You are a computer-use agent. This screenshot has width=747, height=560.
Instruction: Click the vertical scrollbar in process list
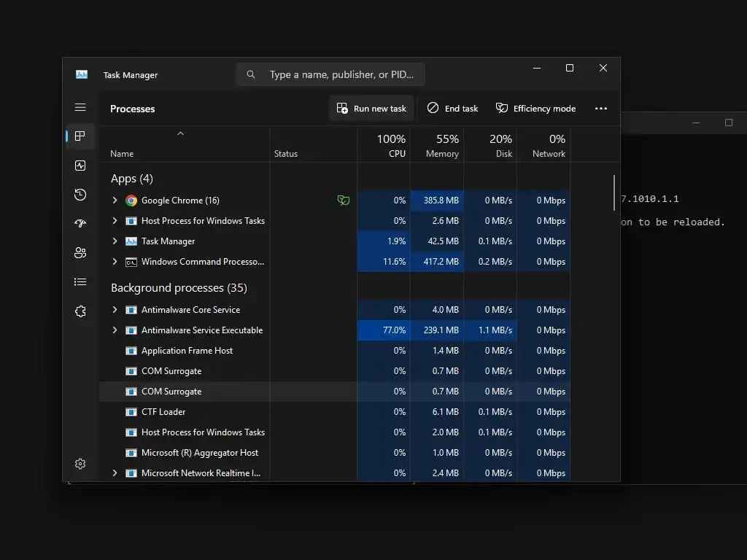[614, 192]
